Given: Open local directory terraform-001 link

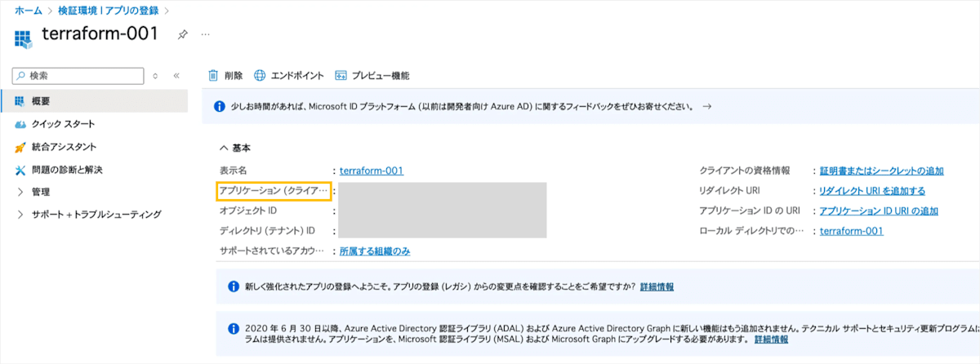Looking at the screenshot, I should 852,231.
